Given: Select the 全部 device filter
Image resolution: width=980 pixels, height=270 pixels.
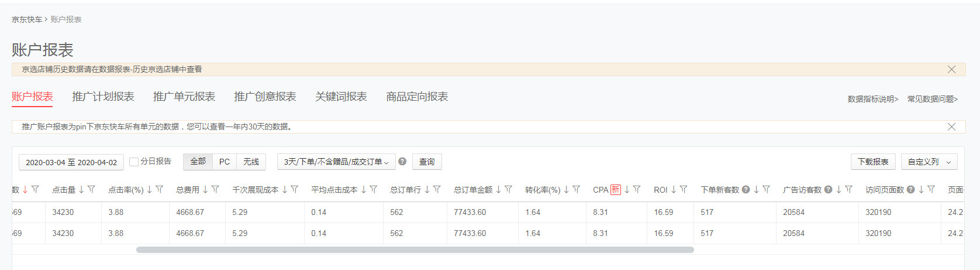Looking at the screenshot, I should (x=198, y=162).
